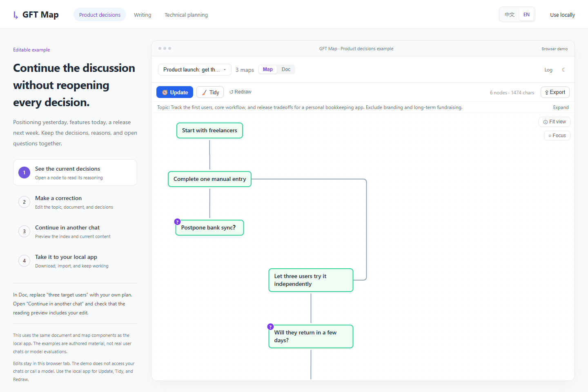The height and width of the screenshot is (392, 588).
Task: Click the 6 nodes 1474 chars status text
Action: tap(512, 93)
